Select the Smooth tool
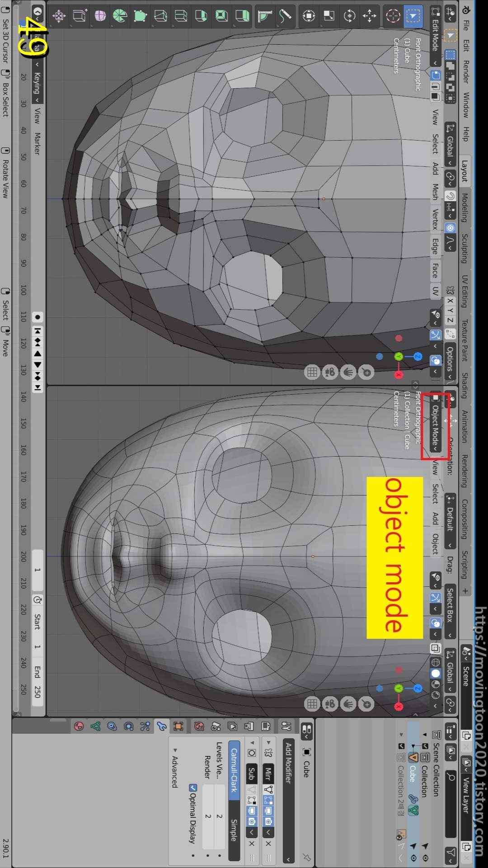Screen dimensions: 488x868 coord(100,16)
